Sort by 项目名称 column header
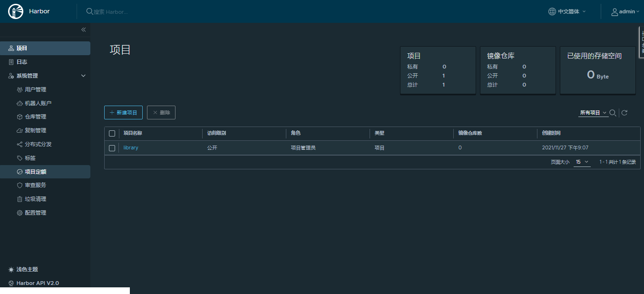The height and width of the screenshot is (294, 644). pyautogui.click(x=133, y=133)
